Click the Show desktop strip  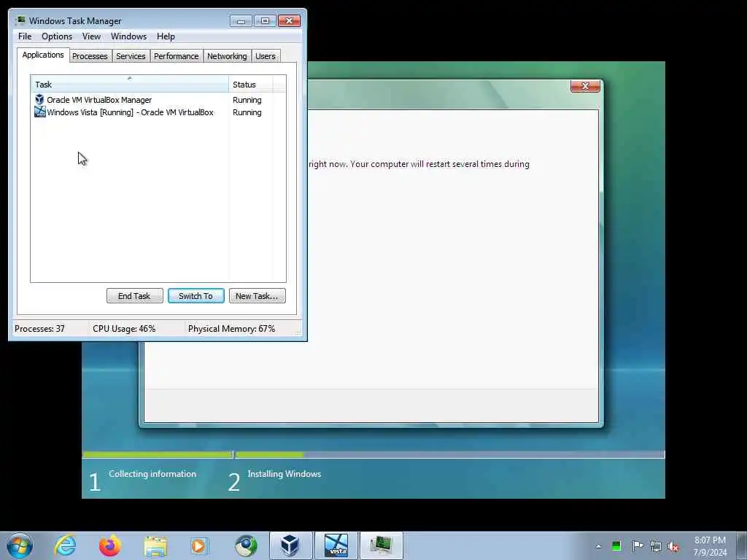tap(742, 545)
